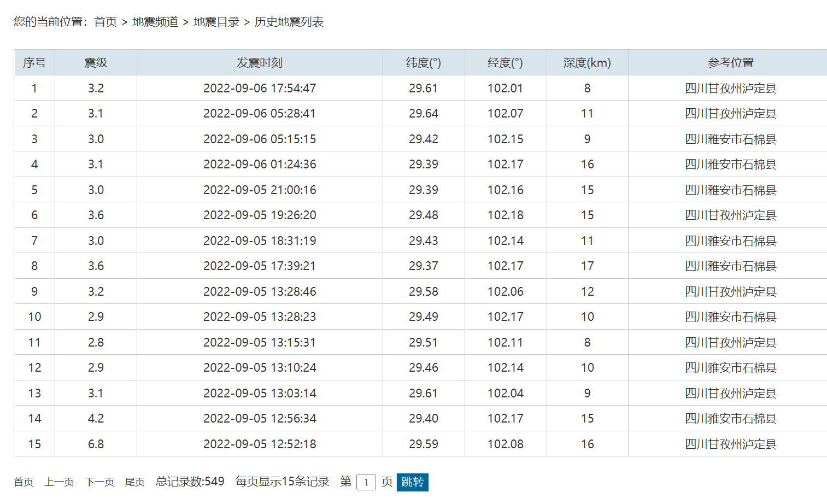This screenshot has width=827, height=504.
Task: Go to 地震目录 in the breadcrumb
Action: 216,22
